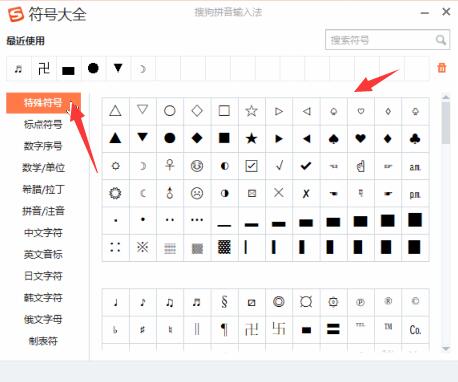458x382 pixels.
Task: Select the thin X cross symbol
Action: (x=279, y=193)
